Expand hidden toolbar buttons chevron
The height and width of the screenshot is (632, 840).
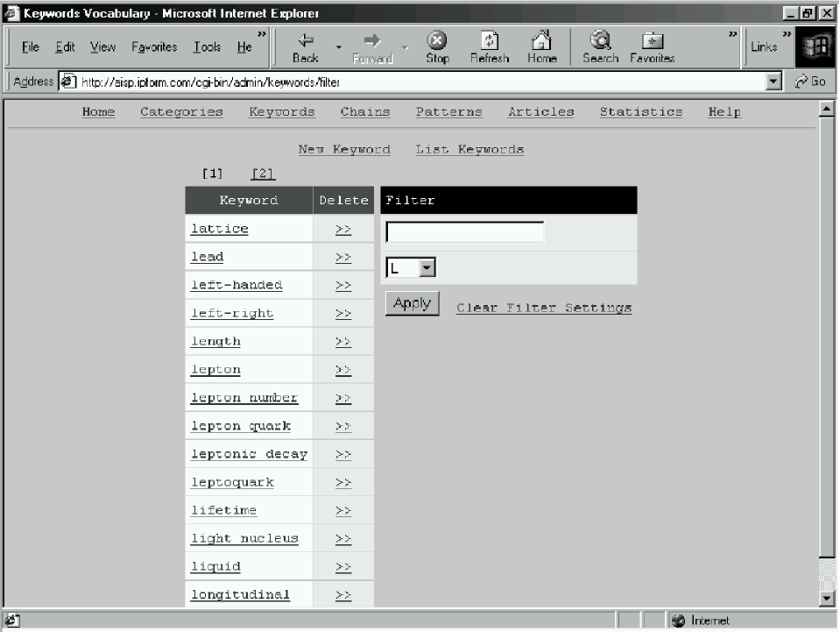tap(732, 34)
